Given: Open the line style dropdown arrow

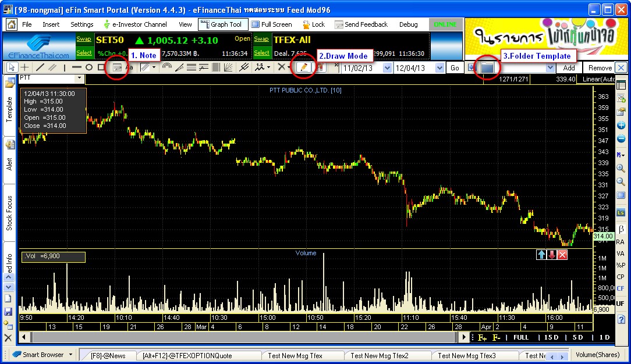Looking at the screenshot, I should 154,67.
